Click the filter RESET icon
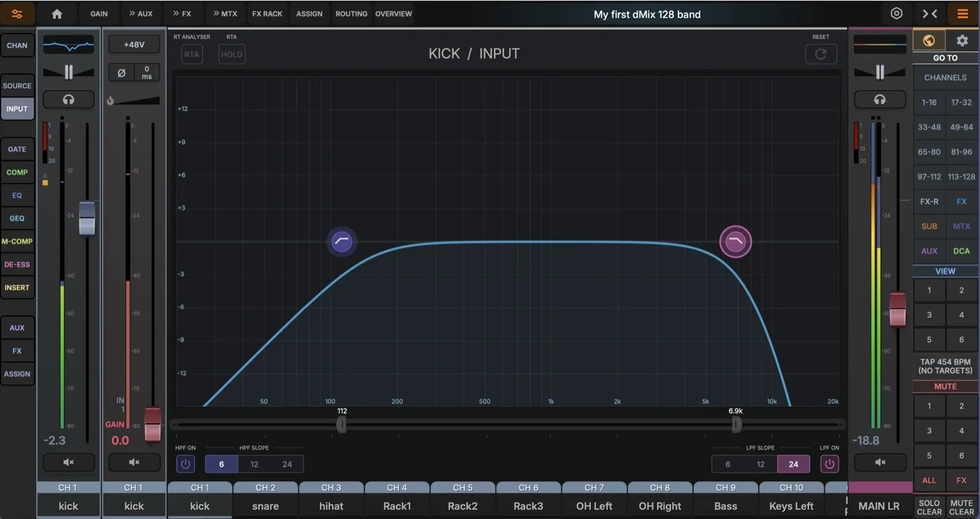The height and width of the screenshot is (519, 980). click(x=821, y=54)
